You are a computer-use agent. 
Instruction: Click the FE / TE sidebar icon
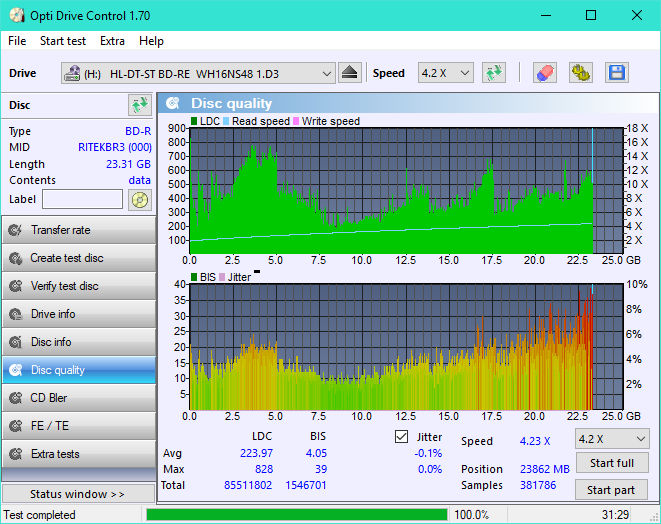(16, 426)
